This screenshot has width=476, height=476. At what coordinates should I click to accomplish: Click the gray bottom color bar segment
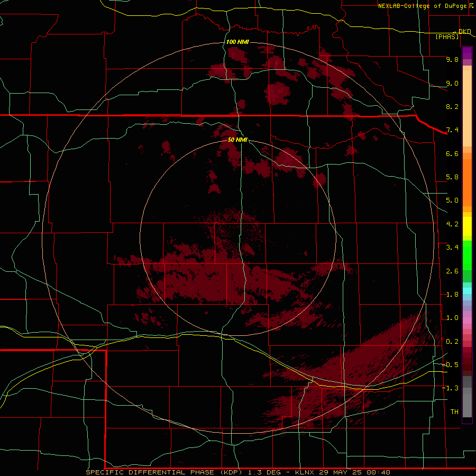467,405
